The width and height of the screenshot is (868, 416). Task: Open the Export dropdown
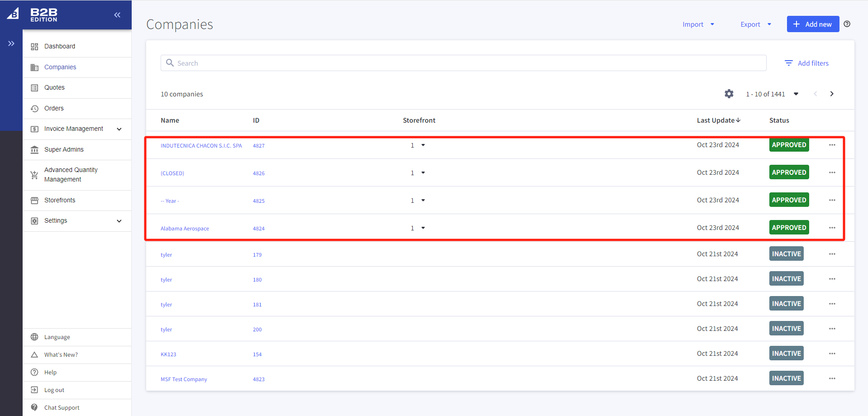(x=756, y=24)
